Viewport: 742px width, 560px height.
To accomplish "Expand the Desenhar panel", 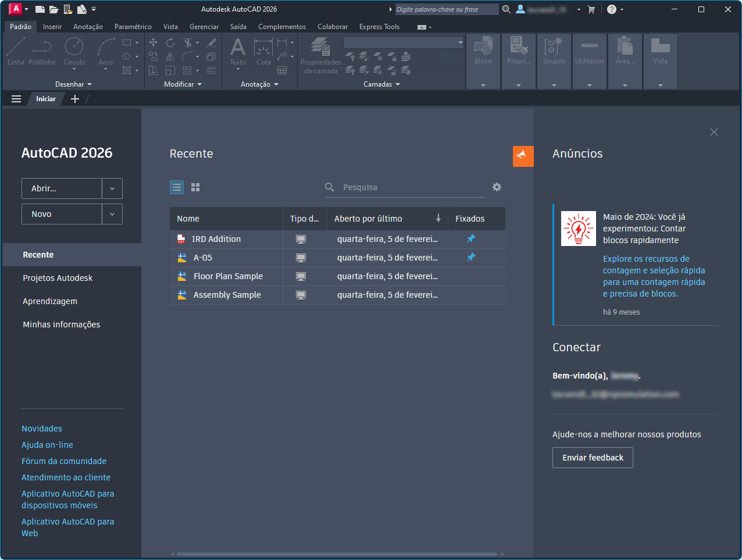I will (x=73, y=84).
